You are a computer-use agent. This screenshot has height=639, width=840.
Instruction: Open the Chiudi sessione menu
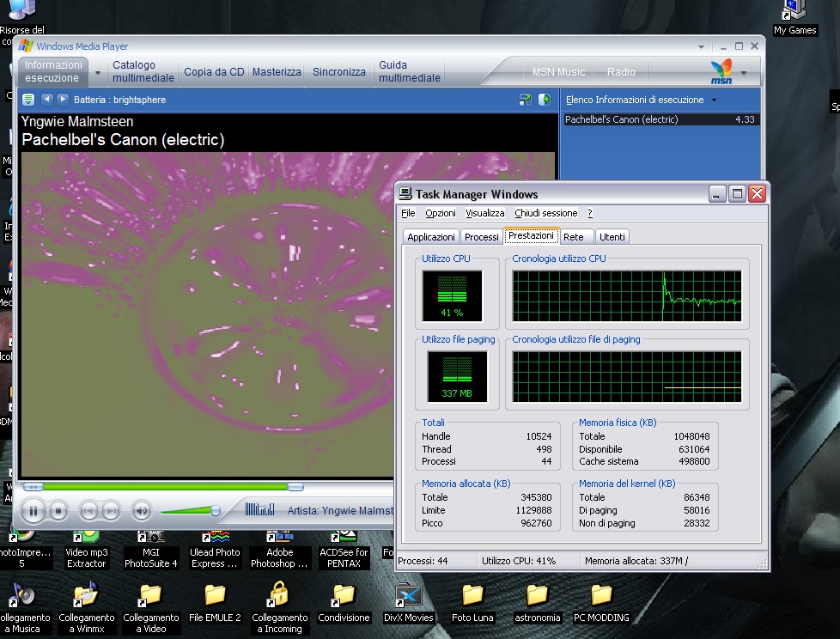click(x=546, y=213)
